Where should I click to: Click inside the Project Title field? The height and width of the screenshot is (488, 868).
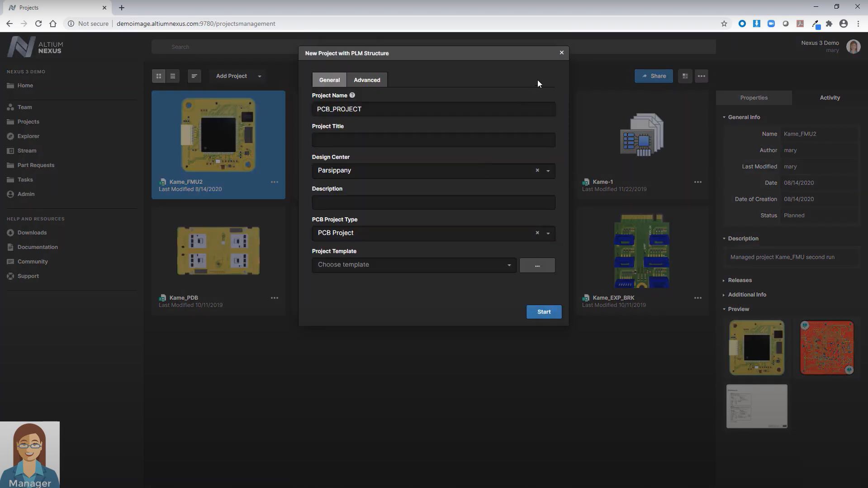(x=433, y=140)
